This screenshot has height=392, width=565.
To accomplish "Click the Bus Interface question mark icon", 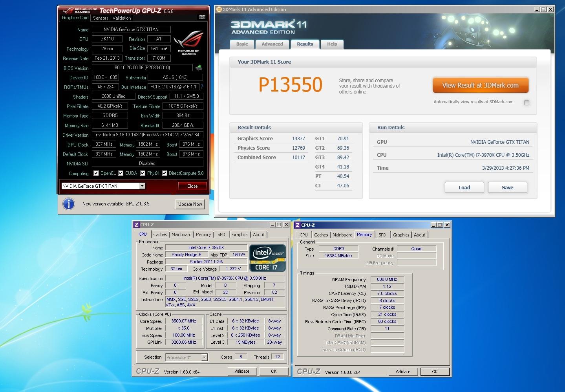I will 202,87.
